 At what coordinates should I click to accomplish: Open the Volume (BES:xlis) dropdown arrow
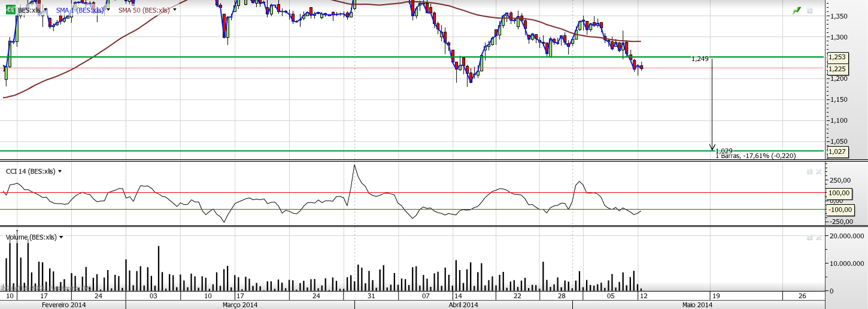point(61,237)
